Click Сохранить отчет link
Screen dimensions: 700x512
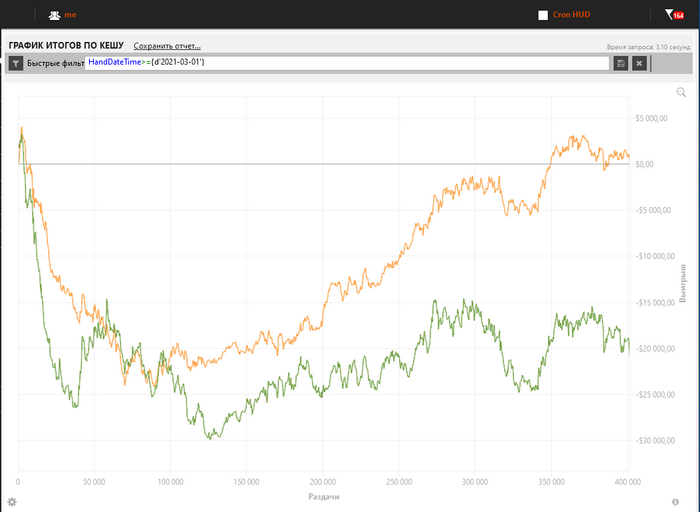pyautogui.click(x=167, y=46)
